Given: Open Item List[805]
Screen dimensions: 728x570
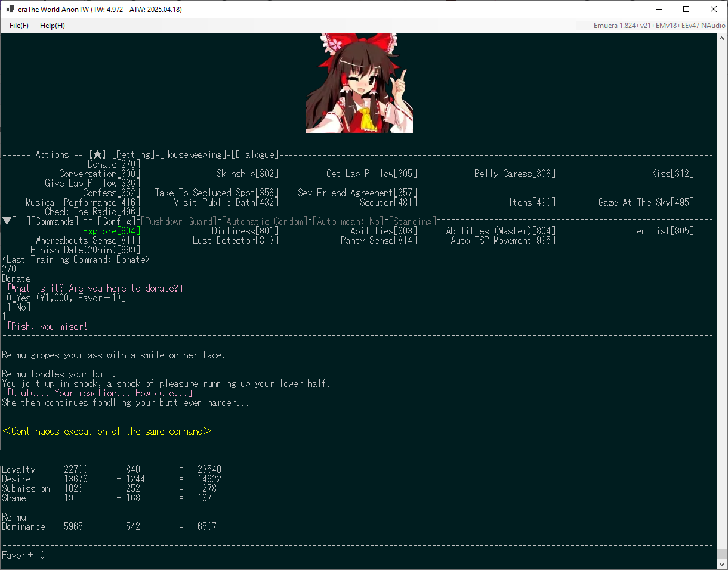Looking at the screenshot, I should [x=661, y=231].
